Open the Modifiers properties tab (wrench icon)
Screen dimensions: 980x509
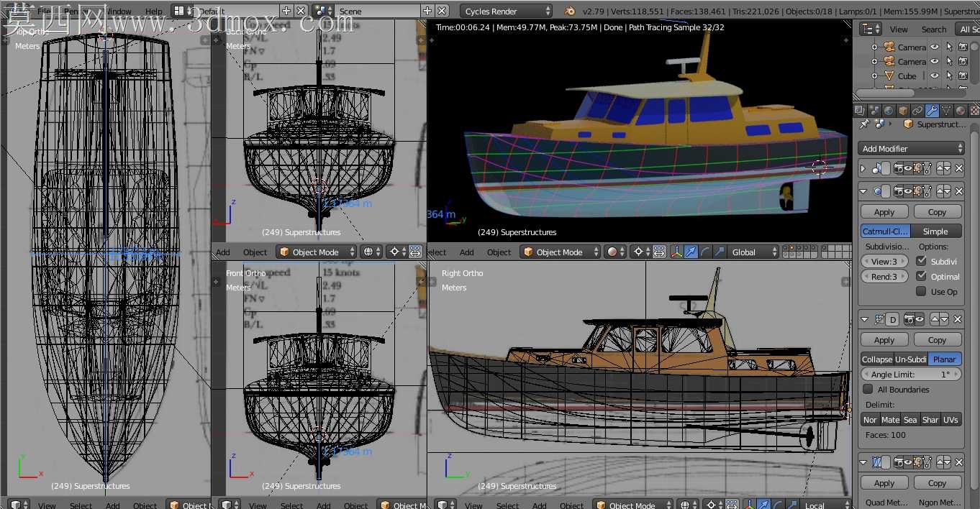(x=932, y=111)
